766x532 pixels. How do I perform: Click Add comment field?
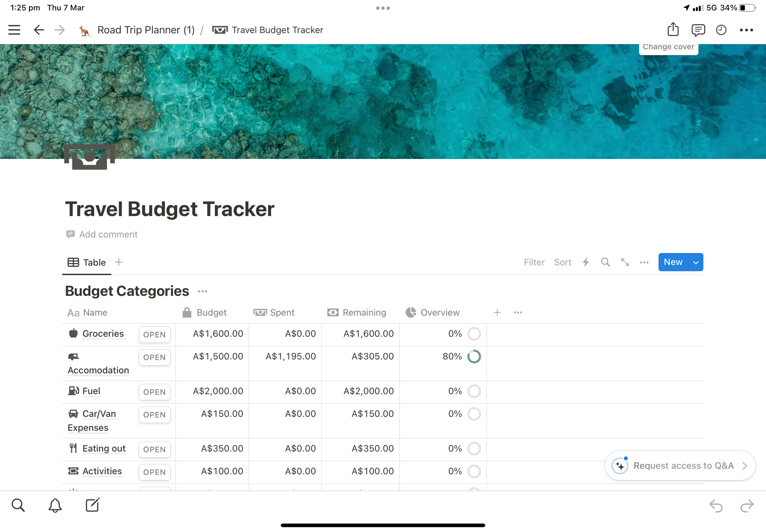(108, 234)
